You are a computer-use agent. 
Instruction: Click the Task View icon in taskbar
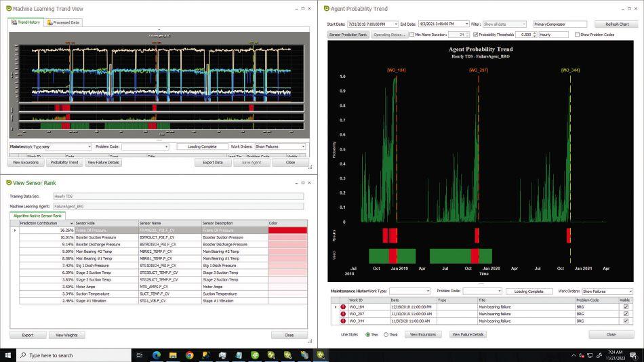click(140, 355)
